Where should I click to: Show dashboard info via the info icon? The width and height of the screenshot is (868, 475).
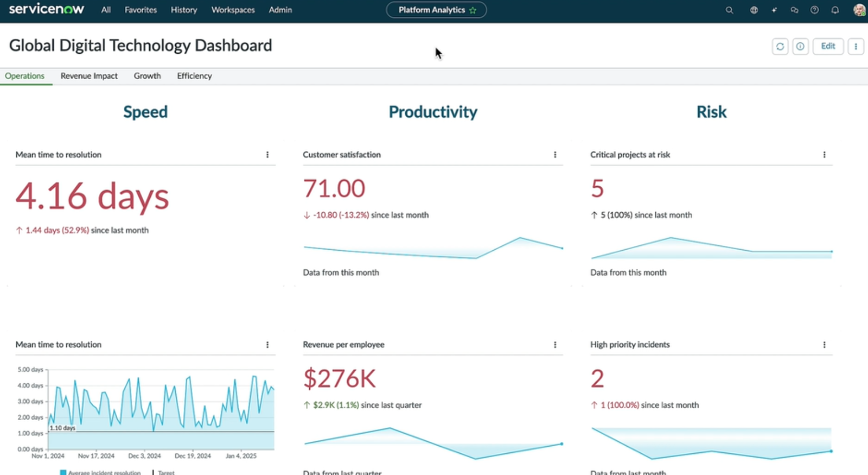800,47
